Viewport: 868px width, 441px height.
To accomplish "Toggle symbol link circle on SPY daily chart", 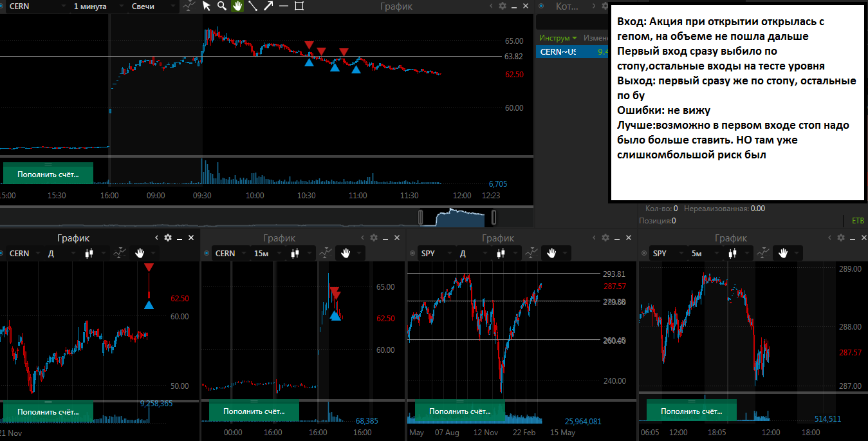I will (412, 254).
